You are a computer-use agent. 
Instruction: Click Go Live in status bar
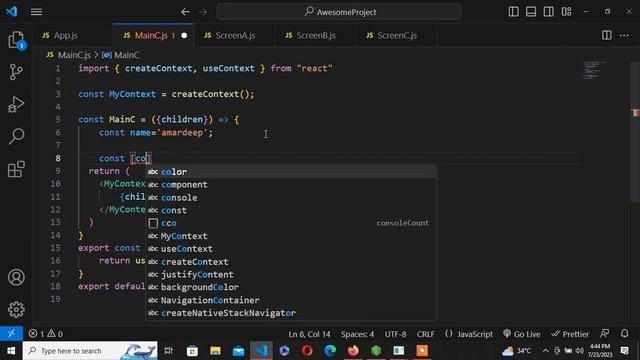(522, 334)
